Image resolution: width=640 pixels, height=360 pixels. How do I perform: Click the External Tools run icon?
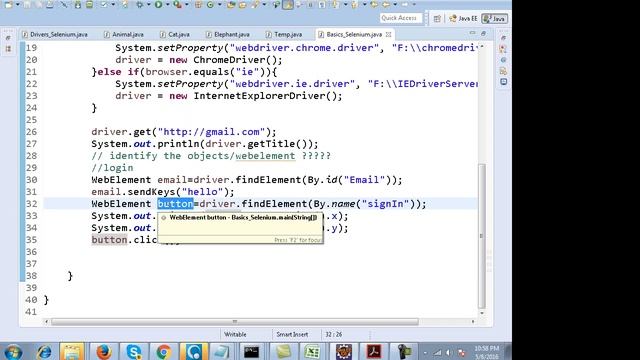point(177,4)
